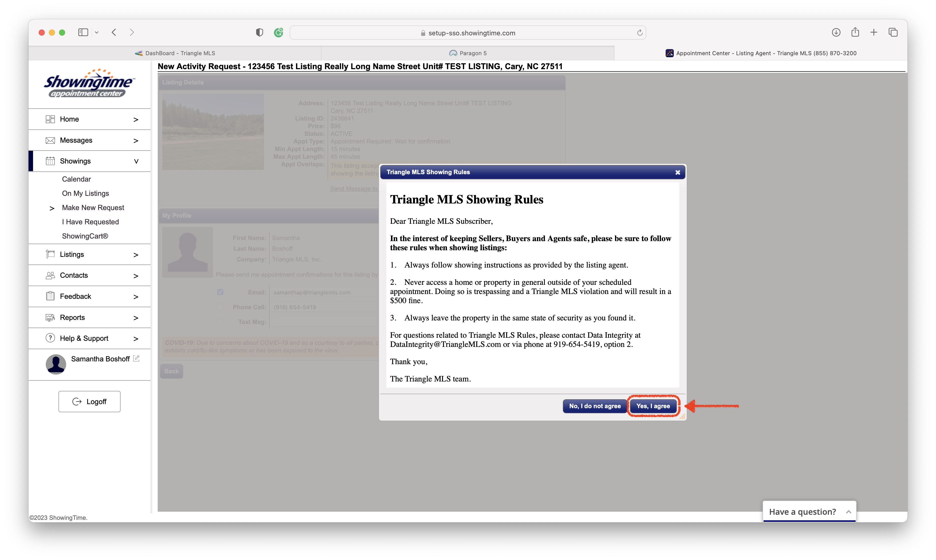Viewport: 936px width, 560px height.
Task: Click the ©2023 ShowingTime footer text
Action: coord(58,518)
